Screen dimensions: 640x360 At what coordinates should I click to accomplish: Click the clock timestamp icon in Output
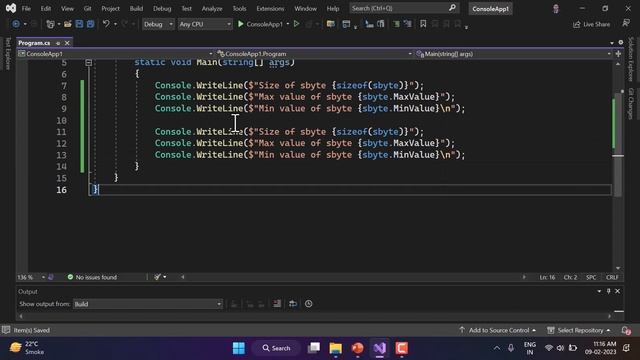(x=309, y=304)
